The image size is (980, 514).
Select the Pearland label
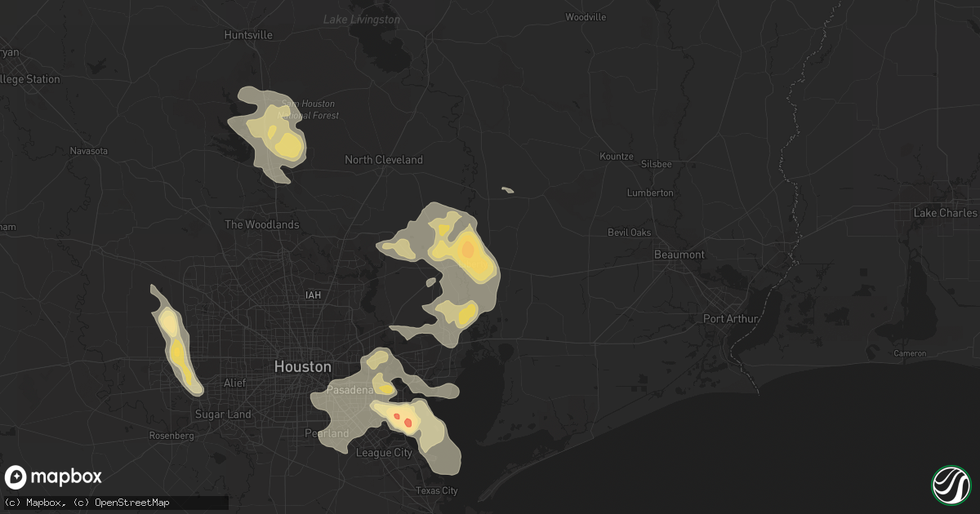[327, 433]
